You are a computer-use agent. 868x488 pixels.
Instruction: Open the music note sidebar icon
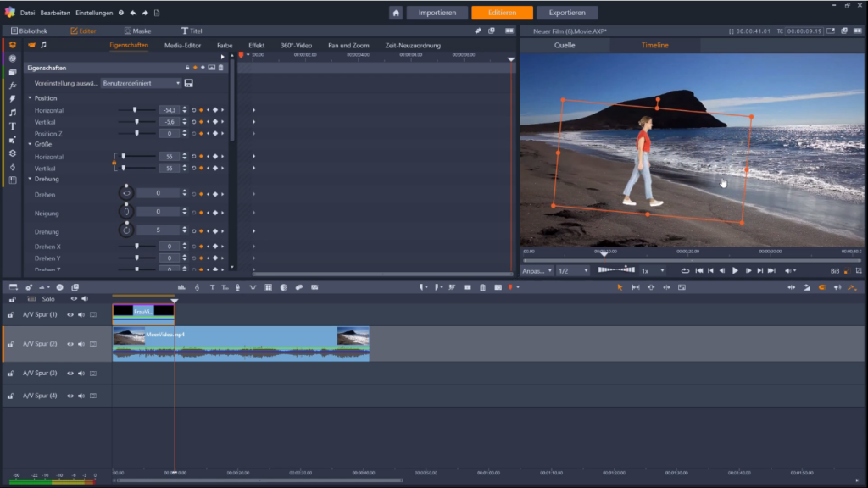(x=12, y=113)
